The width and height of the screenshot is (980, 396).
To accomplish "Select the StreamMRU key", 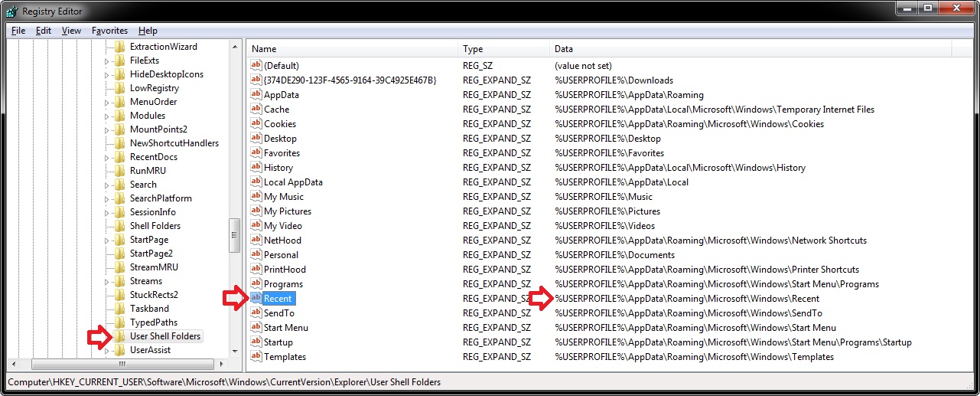I will (154, 267).
